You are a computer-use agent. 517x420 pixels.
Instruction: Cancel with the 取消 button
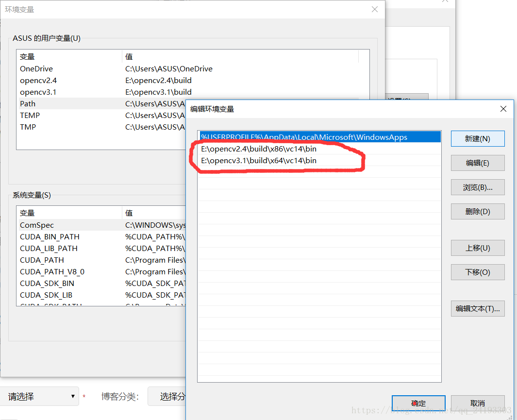[x=477, y=403]
